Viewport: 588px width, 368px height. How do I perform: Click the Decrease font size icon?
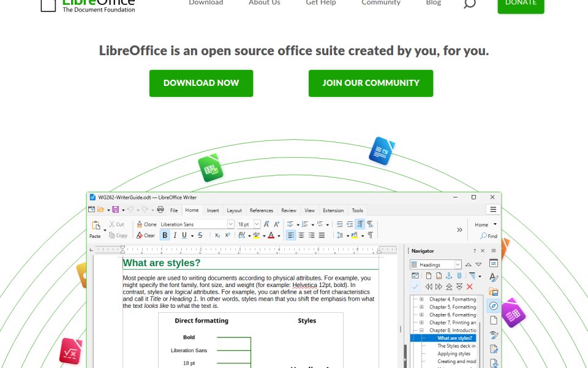[x=276, y=224]
